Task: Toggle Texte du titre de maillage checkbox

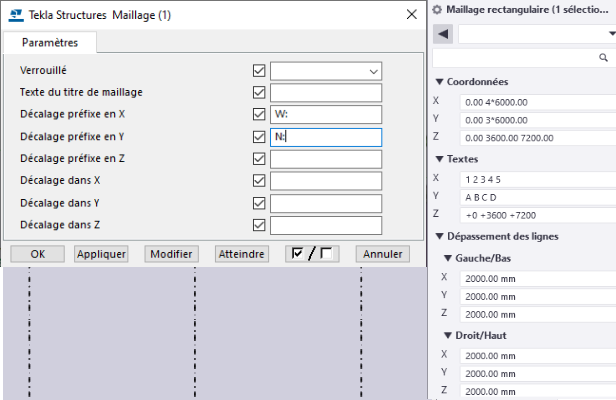Action: tap(260, 93)
